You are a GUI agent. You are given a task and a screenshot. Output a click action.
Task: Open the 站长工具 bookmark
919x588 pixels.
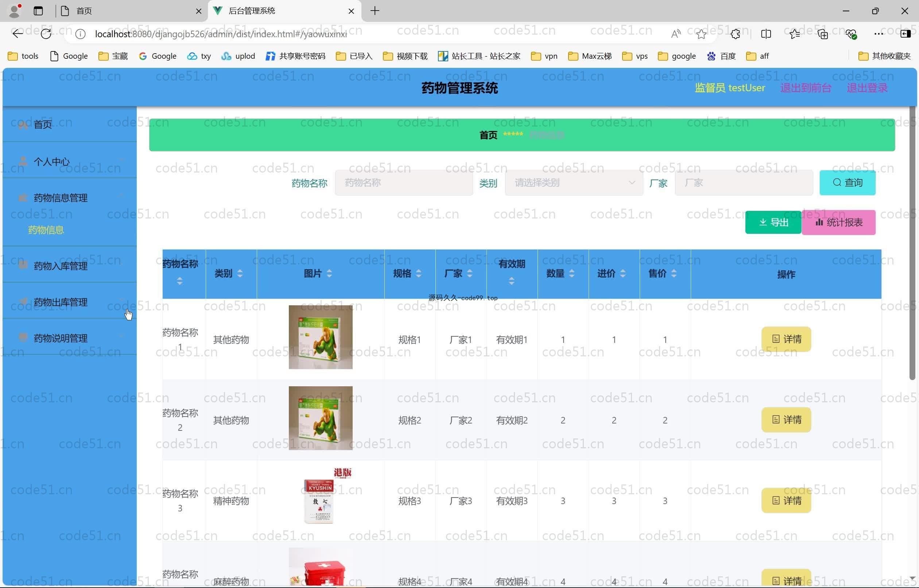coord(479,56)
